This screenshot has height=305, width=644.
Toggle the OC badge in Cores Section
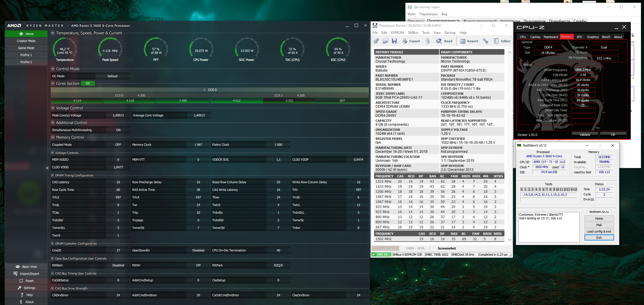tap(88, 83)
